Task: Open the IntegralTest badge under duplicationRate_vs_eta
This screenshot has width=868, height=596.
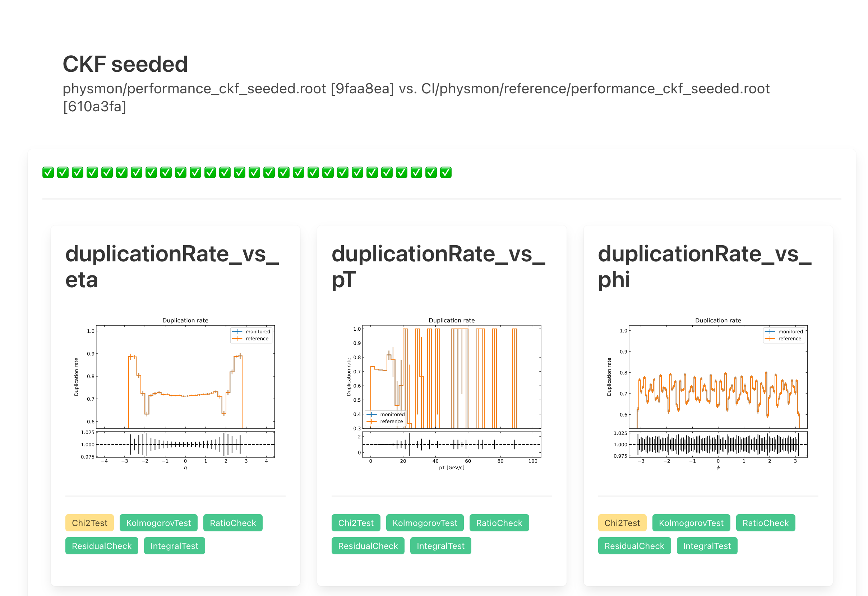Action: [x=174, y=546]
